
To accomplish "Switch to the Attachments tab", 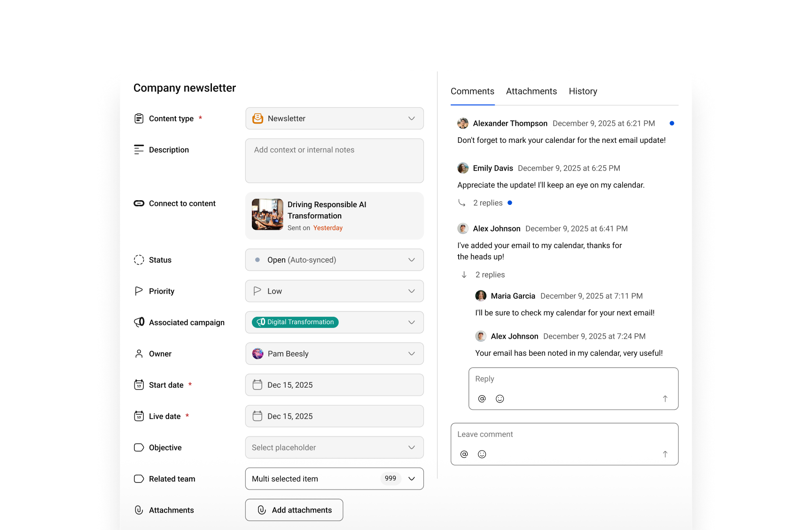I will coord(531,91).
